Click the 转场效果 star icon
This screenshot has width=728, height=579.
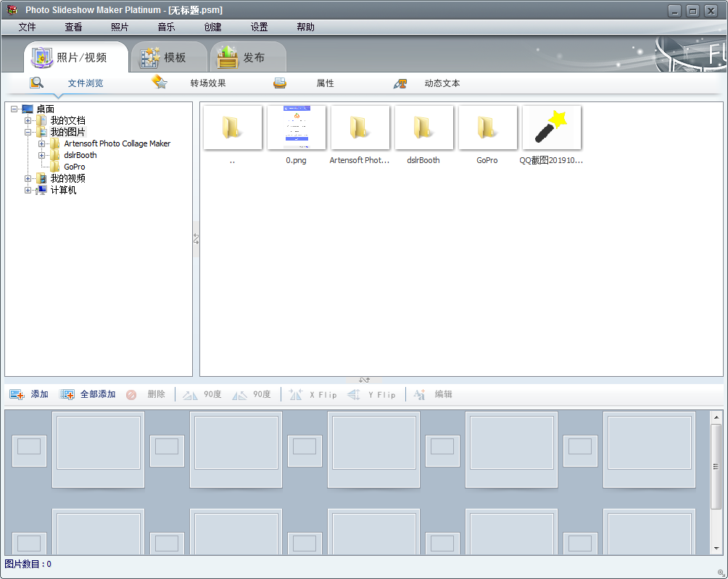pyautogui.click(x=160, y=82)
